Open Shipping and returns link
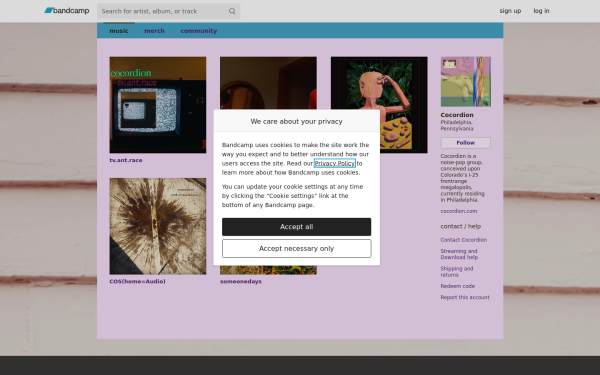The height and width of the screenshot is (375, 600). (457, 272)
